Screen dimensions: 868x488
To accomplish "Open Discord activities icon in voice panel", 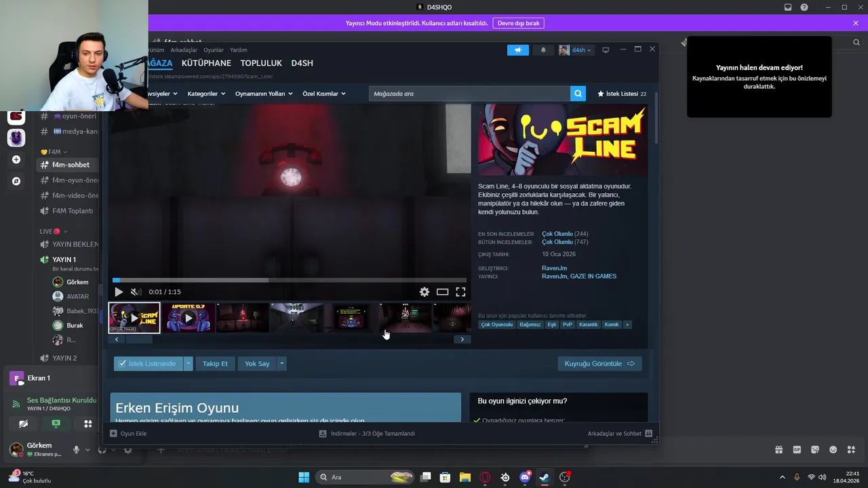I will (x=87, y=424).
